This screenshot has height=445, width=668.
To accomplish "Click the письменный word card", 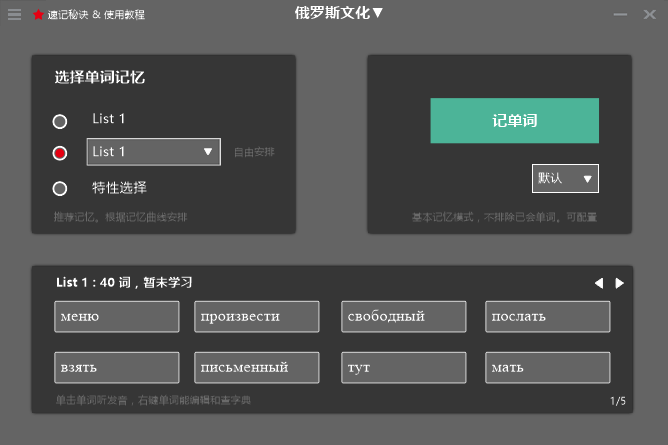I will click(257, 367).
